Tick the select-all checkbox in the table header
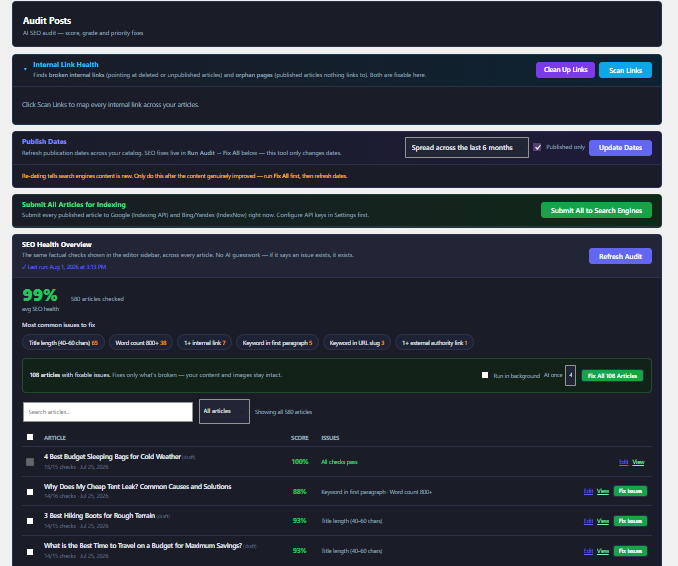The width and height of the screenshot is (678, 566). click(x=30, y=437)
